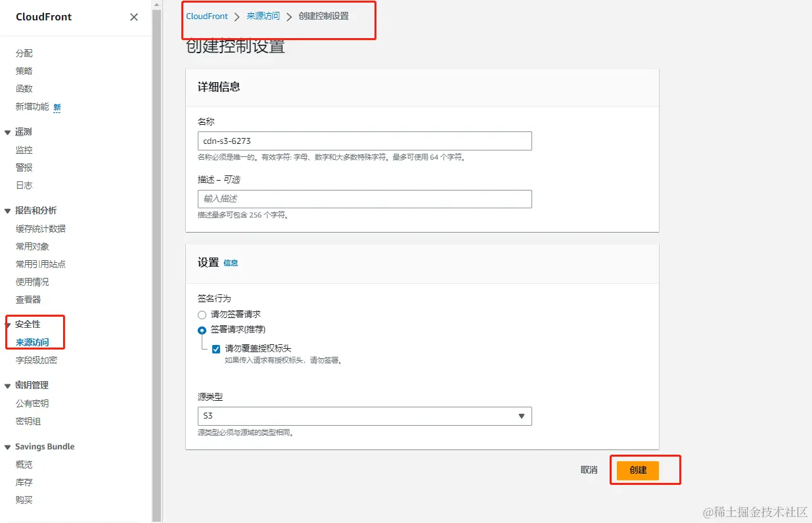Open 警报 under 遥测
Image resolution: width=812 pixels, height=523 pixels.
pos(24,168)
